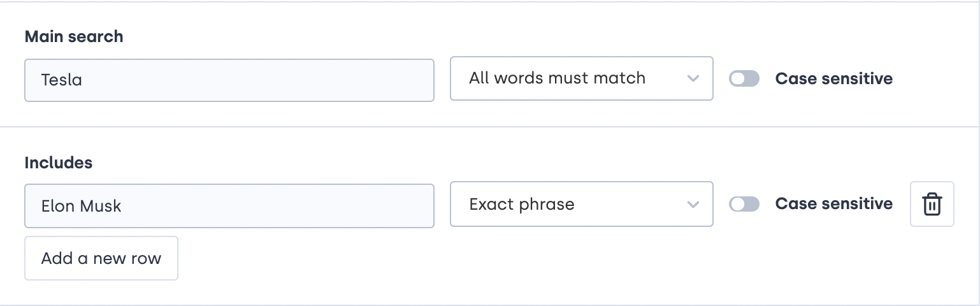Click the word Tesla in the search box
Viewport: 980px width, 306px height.
[x=62, y=80]
